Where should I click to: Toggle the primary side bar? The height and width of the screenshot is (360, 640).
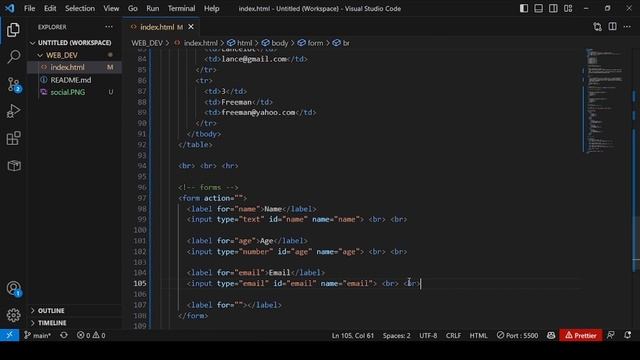point(524,8)
